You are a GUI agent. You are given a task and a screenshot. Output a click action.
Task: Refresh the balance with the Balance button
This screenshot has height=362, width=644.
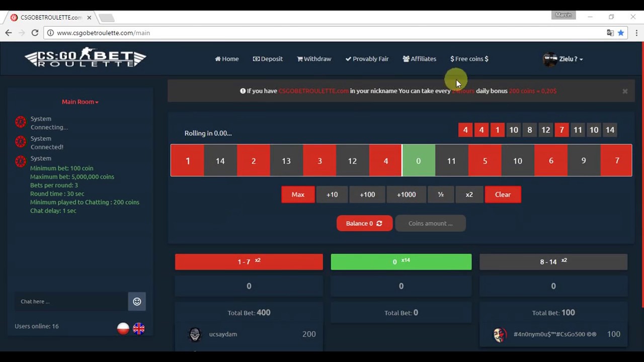pos(364,223)
